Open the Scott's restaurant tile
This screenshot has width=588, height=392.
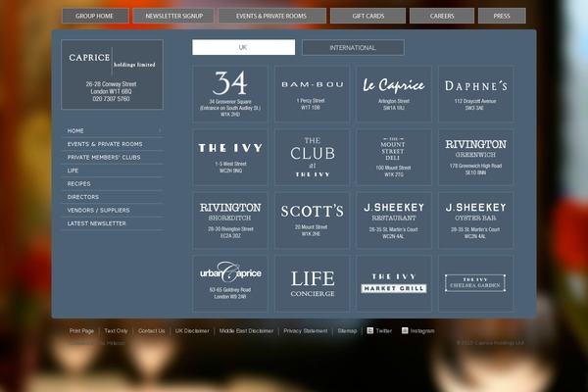(312, 220)
